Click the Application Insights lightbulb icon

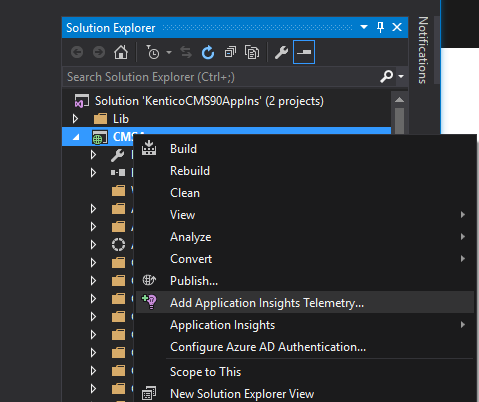coord(149,302)
